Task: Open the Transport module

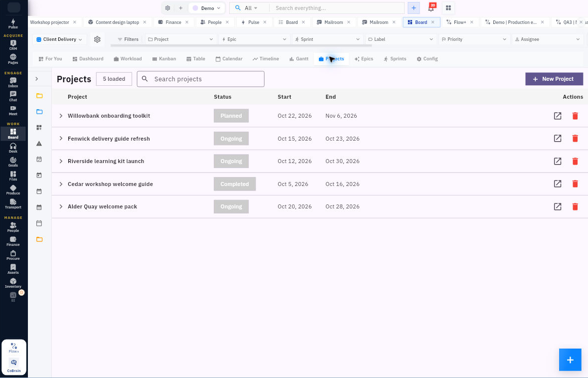Action: tap(13, 203)
